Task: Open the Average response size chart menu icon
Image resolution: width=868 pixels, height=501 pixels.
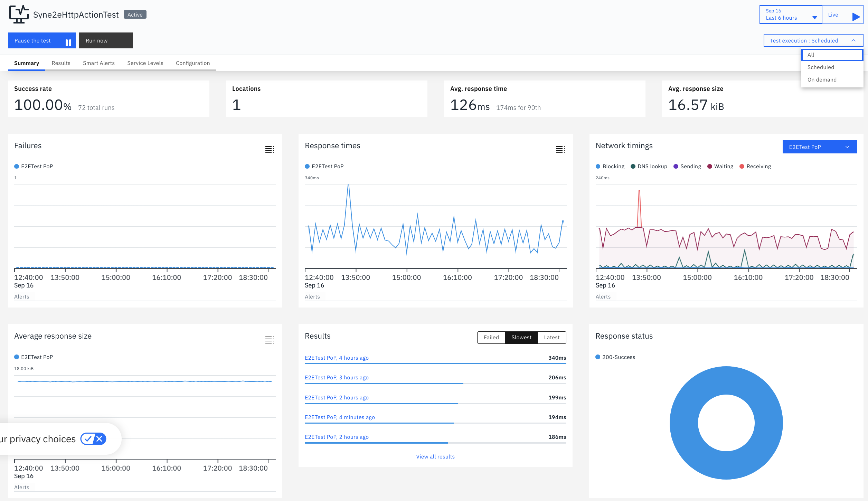Action: click(270, 340)
